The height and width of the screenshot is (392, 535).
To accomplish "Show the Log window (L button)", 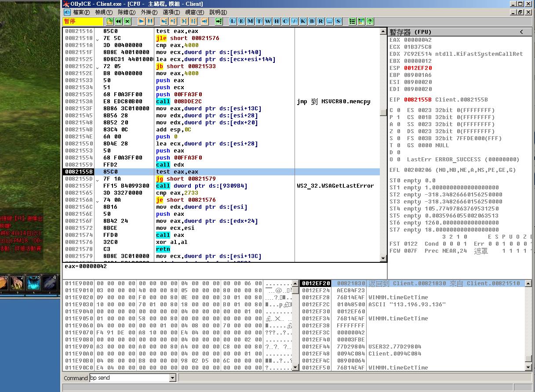I will pyautogui.click(x=233, y=21).
